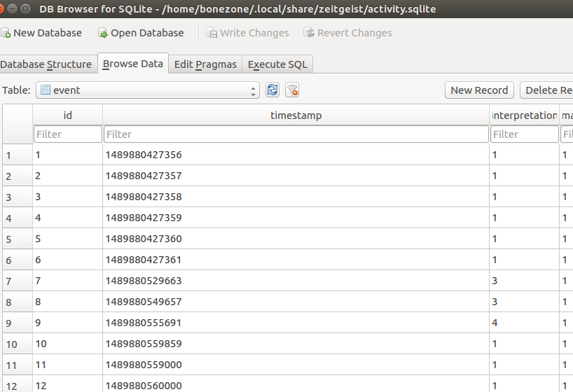Select timestamp cell 1489880427359

(x=296, y=218)
